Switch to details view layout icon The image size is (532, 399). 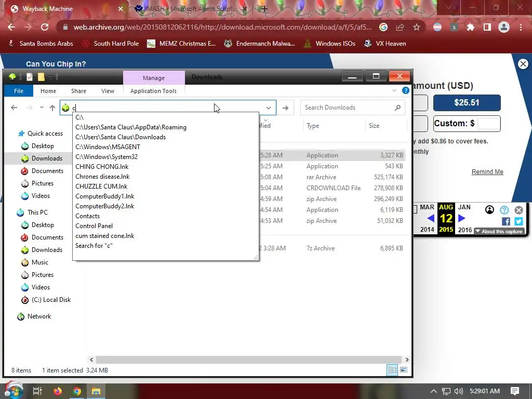[393, 370]
